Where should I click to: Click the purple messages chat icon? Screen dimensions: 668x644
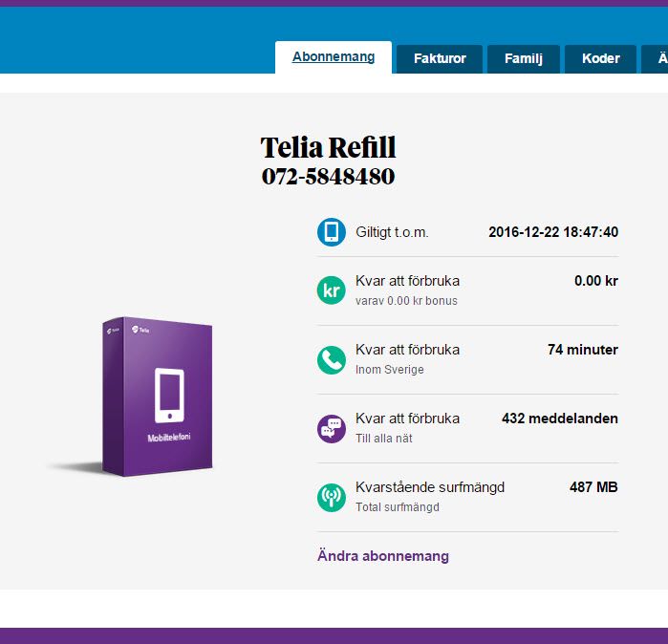[332, 428]
